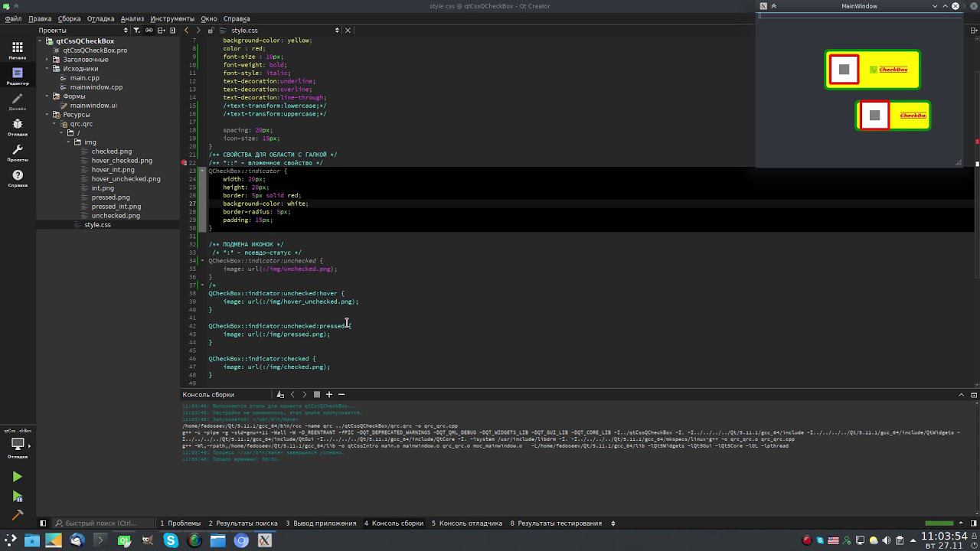The width and height of the screenshot is (980, 551).
Task: Fold the QCheckBox::indicator block at line 23
Action: pos(203,171)
